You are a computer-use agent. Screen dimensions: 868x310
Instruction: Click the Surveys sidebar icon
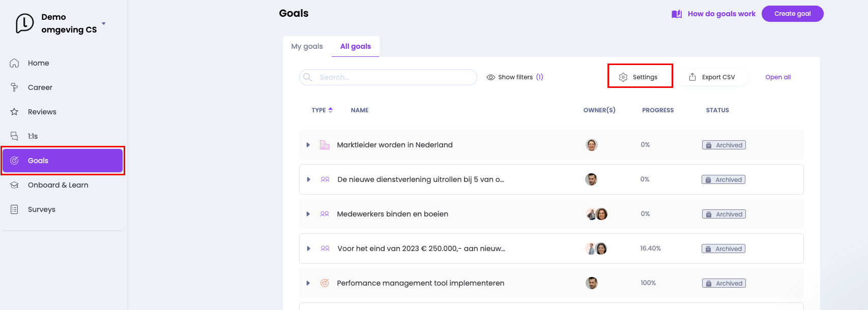click(14, 209)
